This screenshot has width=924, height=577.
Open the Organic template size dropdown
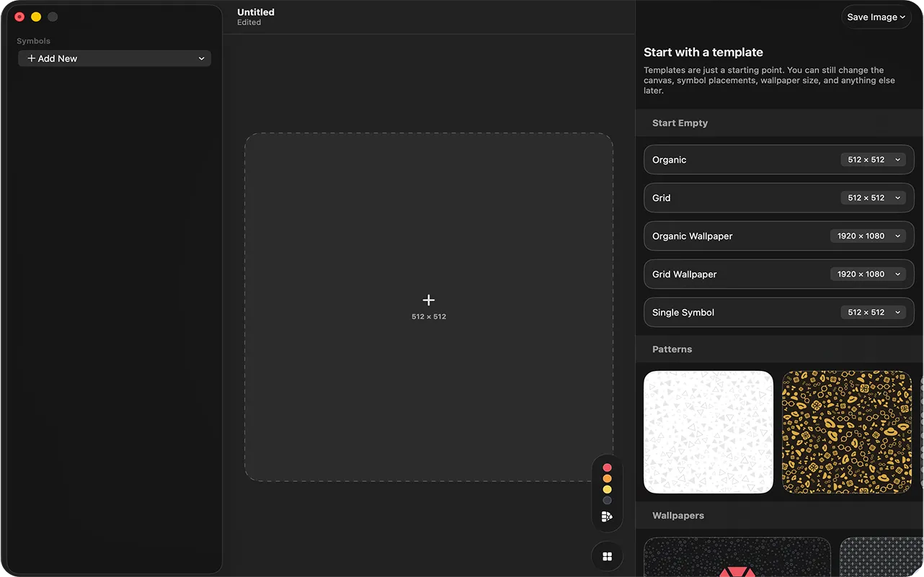897,159
